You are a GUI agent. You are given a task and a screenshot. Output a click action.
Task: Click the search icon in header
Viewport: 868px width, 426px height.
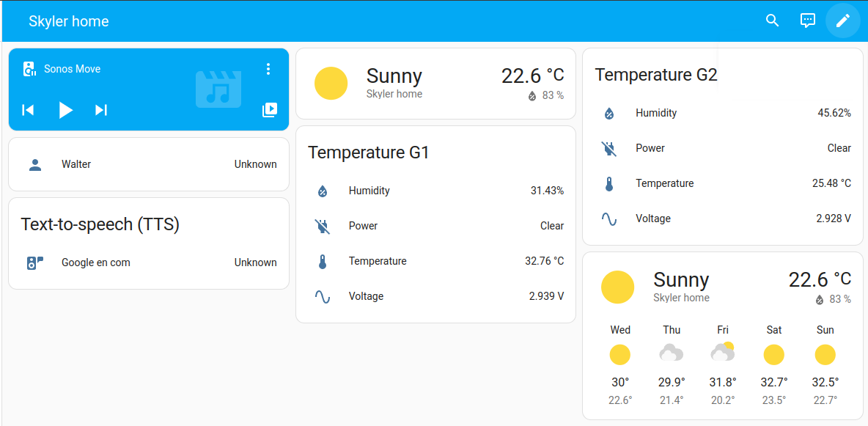click(x=772, y=21)
